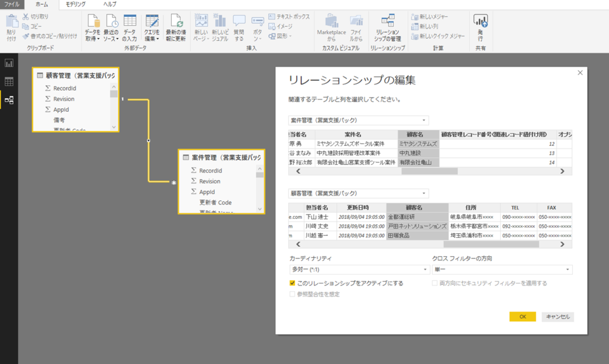Open the ファイル menu
Screen dimensions: 609x364
click(13, 5)
